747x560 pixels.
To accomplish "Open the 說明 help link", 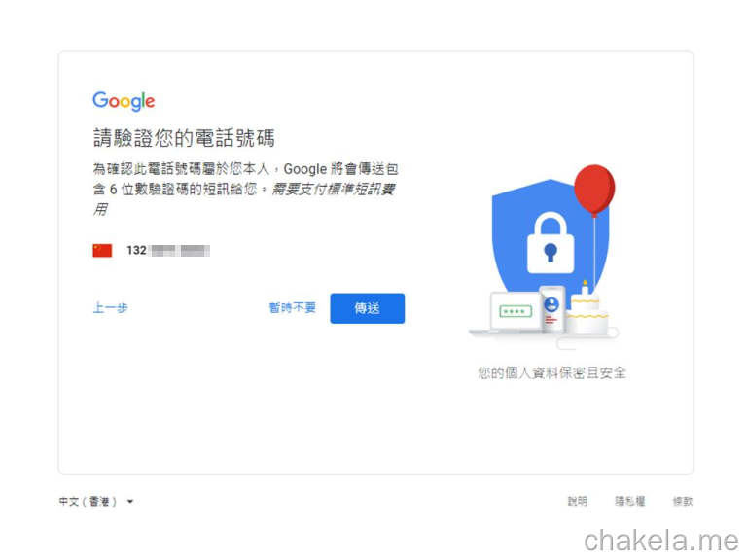I will (578, 501).
